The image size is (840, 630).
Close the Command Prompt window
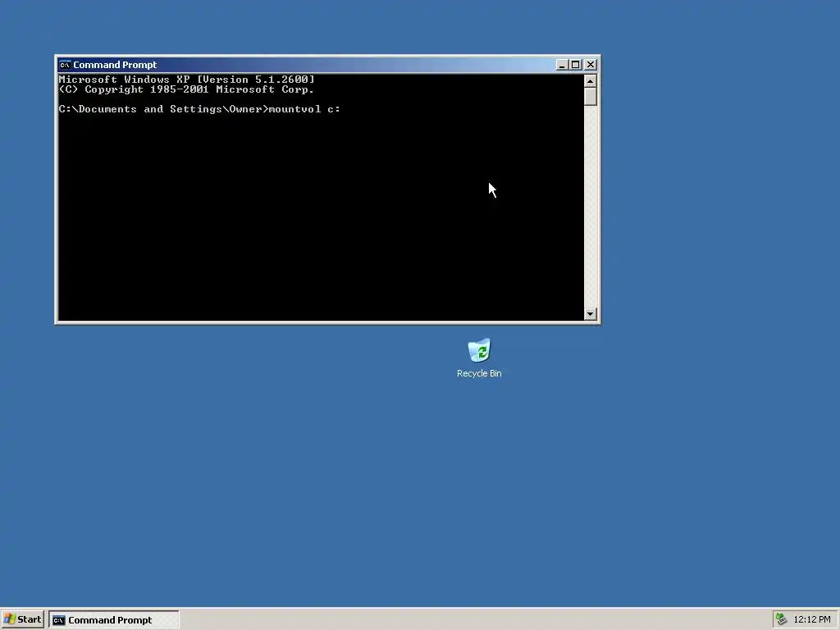tap(591, 65)
